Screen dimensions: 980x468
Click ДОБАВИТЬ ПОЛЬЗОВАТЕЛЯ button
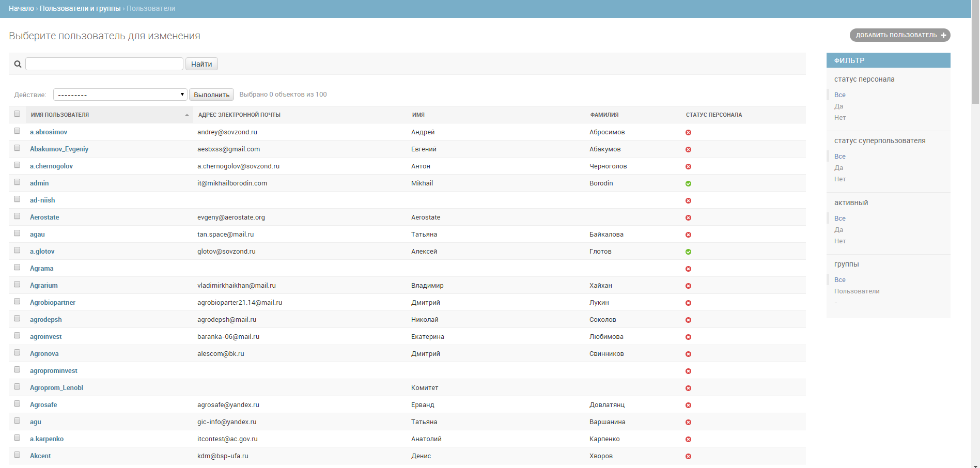pos(900,35)
